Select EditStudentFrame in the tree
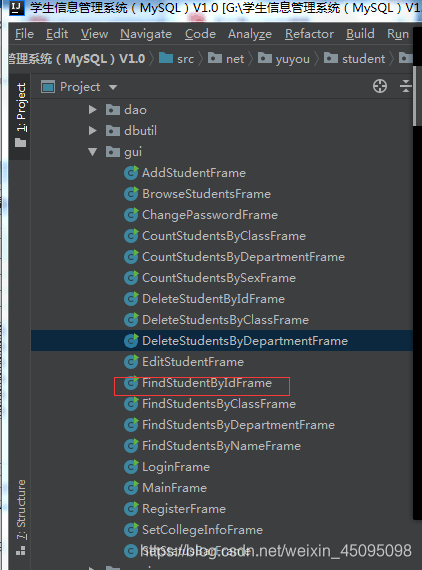 (x=193, y=362)
